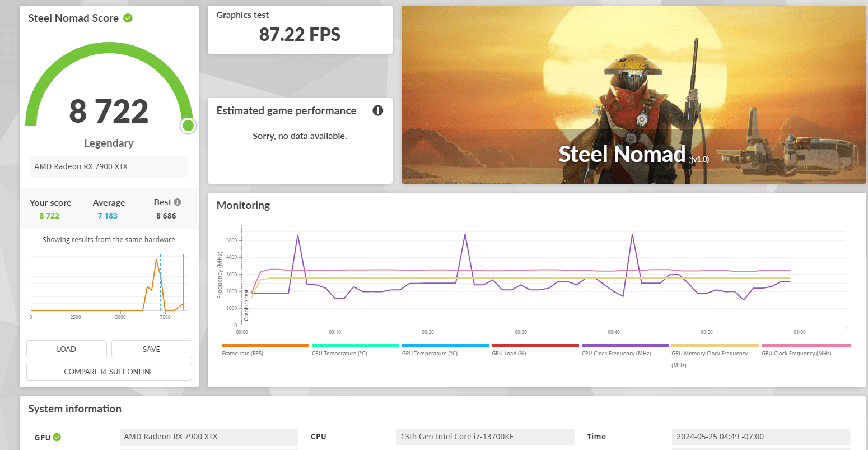Click the Time value 2024-05-25 04:49 -07:00
868x450 pixels.
tap(761, 437)
